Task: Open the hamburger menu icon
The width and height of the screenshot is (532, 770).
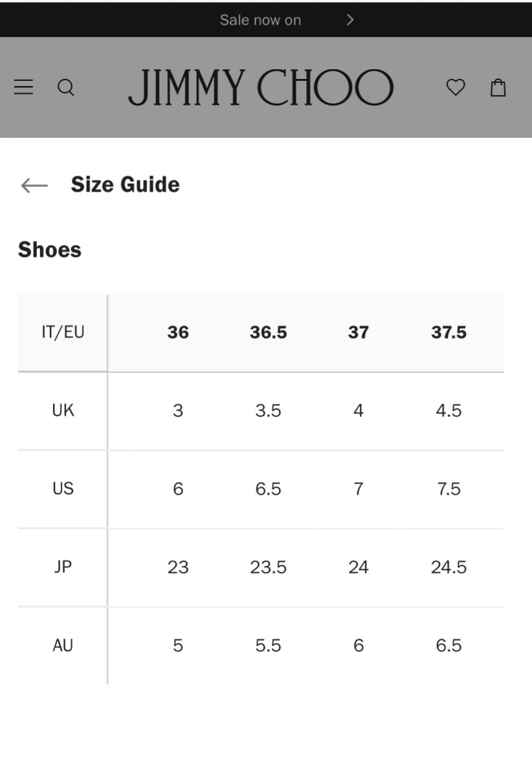Action: (x=23, y=87)
